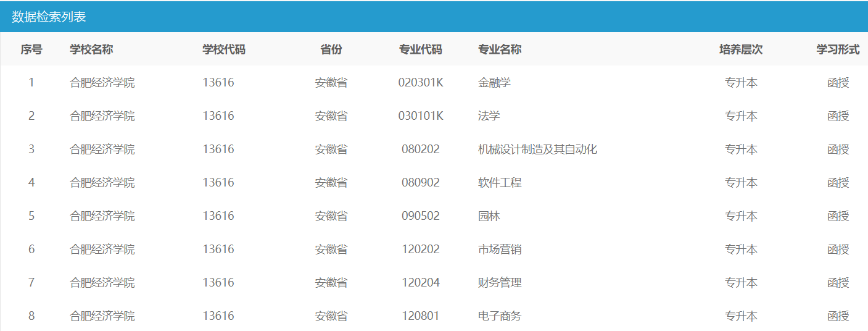Click major code 080902
Viewport: 868px width, 331px height.
pyautogui.click(x=421, y=182)
